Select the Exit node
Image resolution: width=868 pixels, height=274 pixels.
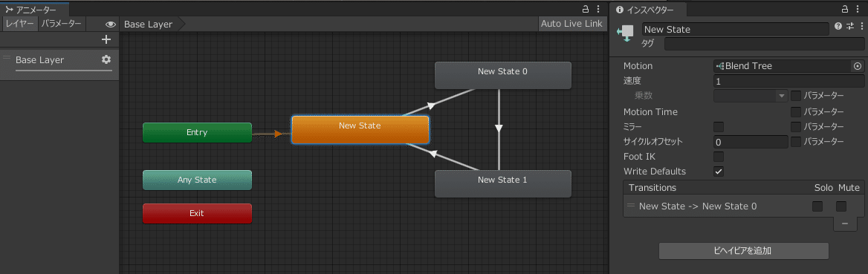pyautogui.click(x=197, y=214)
